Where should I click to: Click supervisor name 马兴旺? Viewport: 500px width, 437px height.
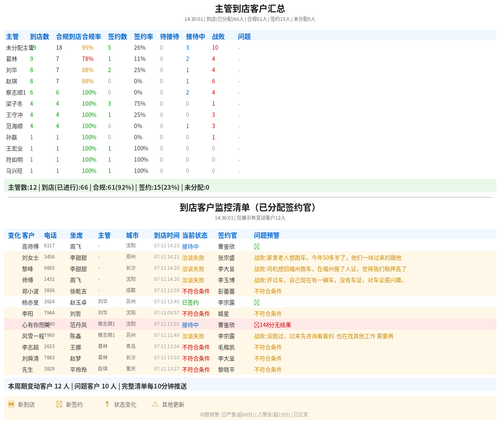point(14,171)
